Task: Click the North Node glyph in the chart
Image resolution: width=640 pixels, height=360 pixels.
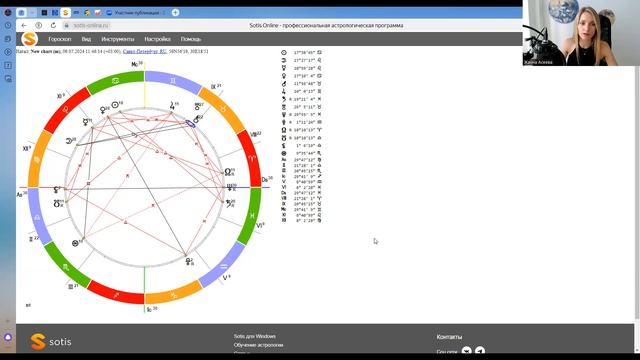Action: click(228, 172)
